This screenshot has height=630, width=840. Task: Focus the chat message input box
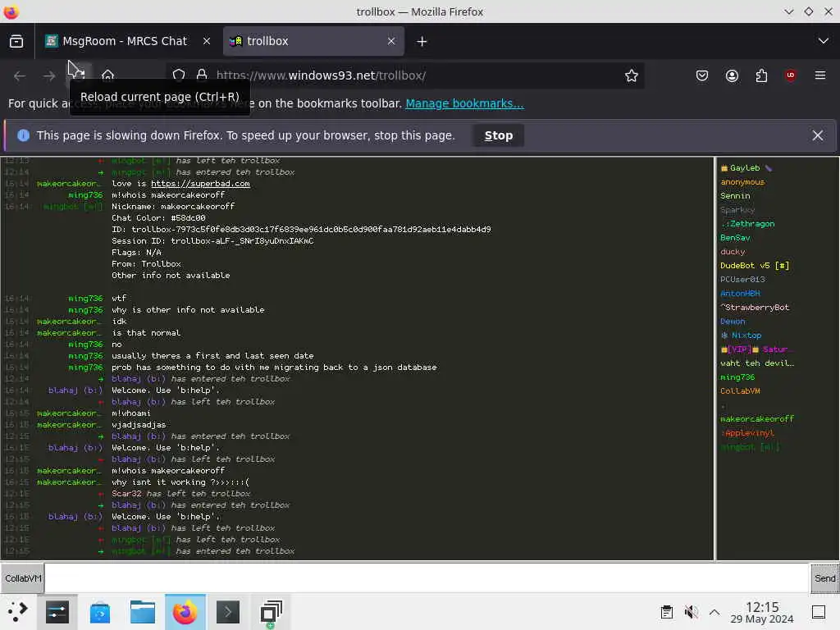point(427,578)
